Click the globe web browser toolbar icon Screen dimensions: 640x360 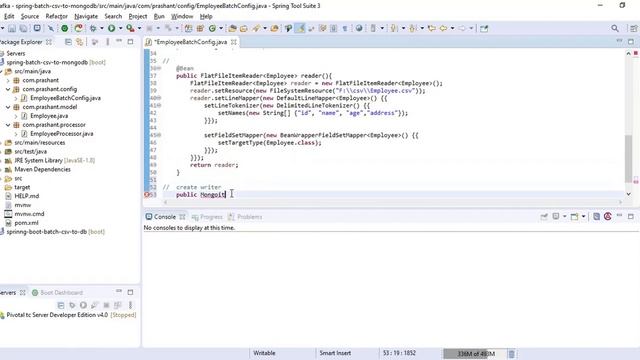(x=359, y=29)
